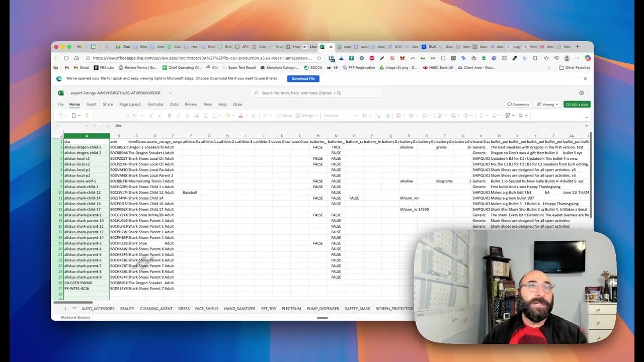Click Workbook Statistics in status bar

point(75,317)
